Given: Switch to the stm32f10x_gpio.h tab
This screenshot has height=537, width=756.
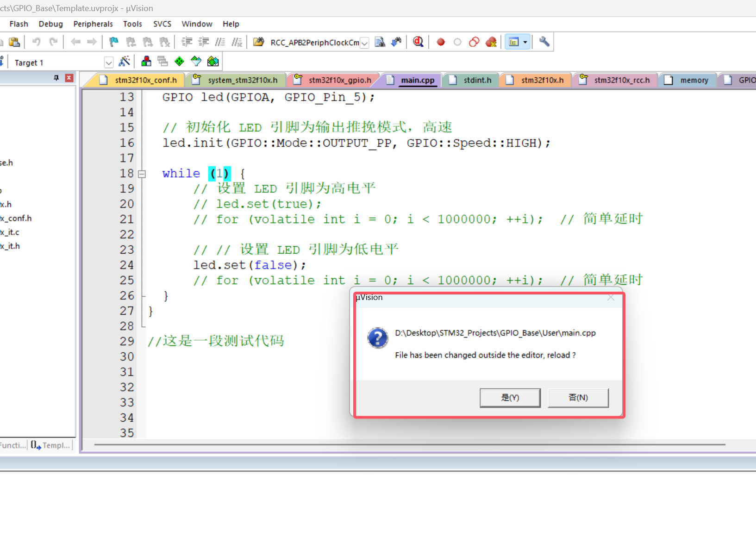Looking at the screenshot, I should (x=334, y=80).
